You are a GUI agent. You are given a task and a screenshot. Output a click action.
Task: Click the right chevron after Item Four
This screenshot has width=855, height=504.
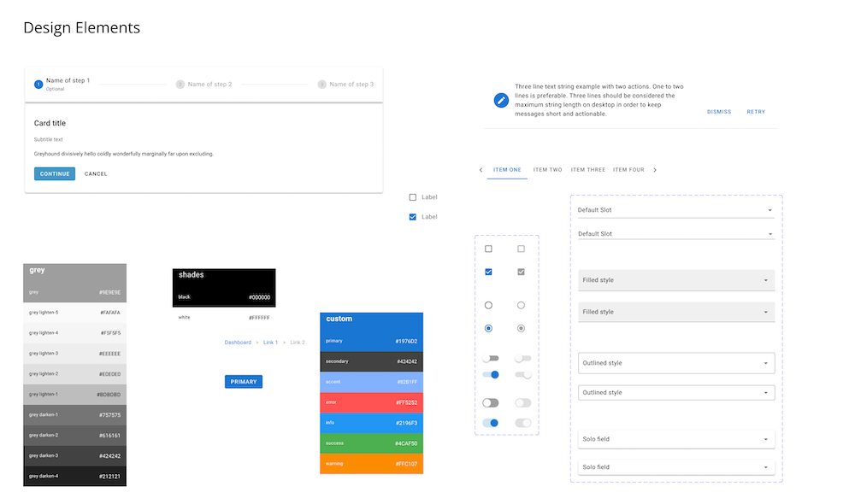coord(655,170)
